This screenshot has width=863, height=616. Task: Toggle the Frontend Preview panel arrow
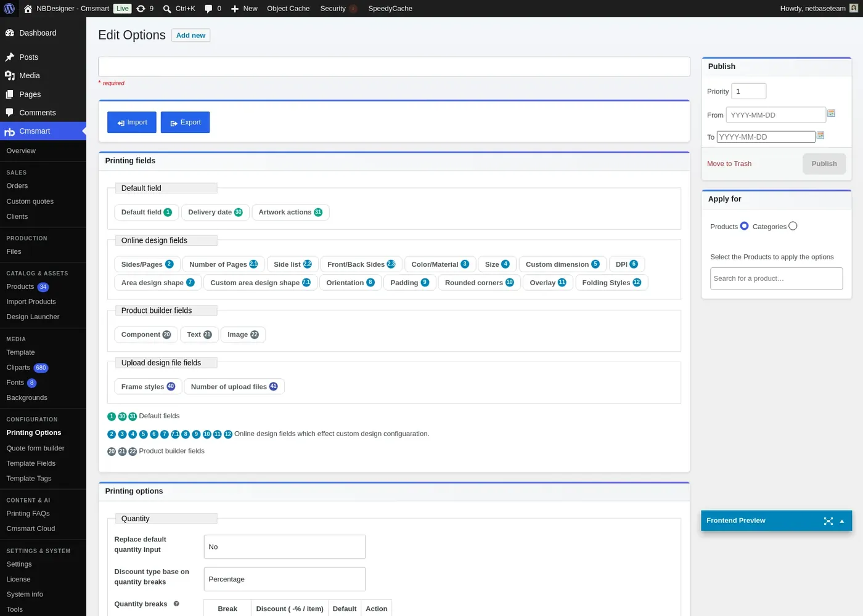(842, 521)
